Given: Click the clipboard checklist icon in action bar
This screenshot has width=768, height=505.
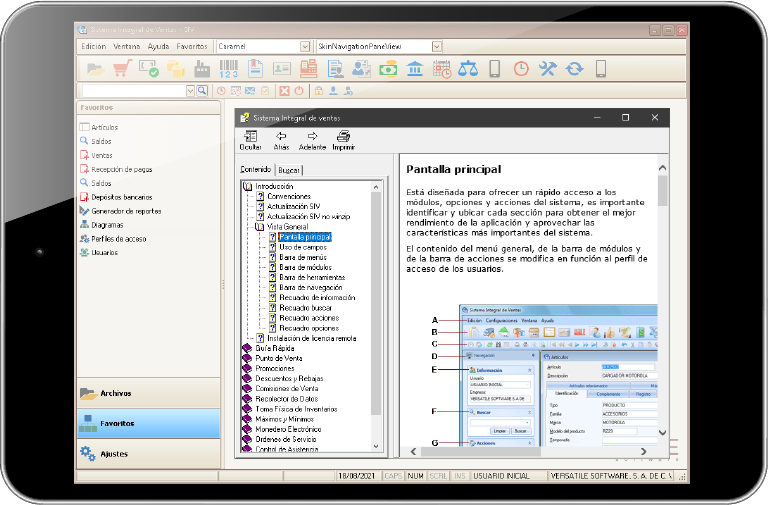Looking at the screenshot, I should (x=265, y=91).
